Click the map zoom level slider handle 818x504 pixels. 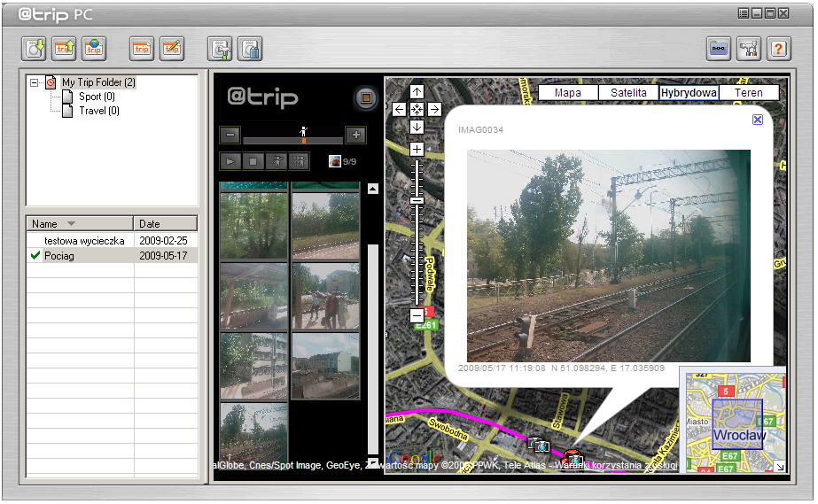click(417, 201)
